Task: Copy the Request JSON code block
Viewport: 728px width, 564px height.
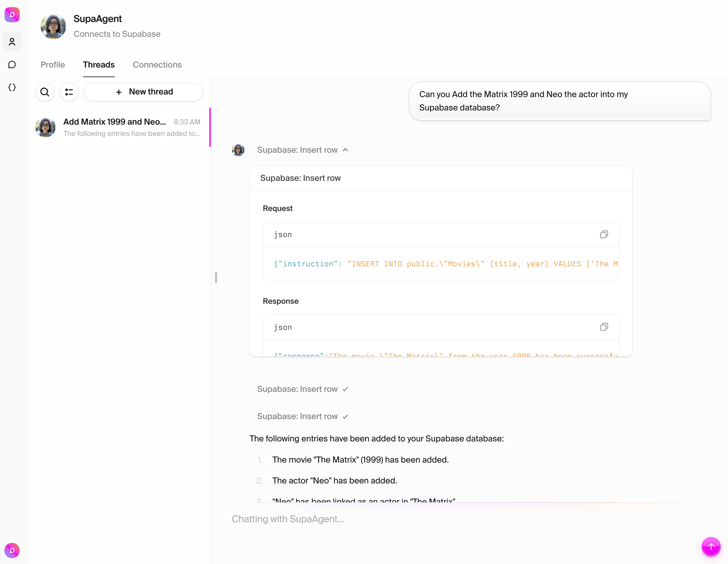Action: click(x=604, y=234)
